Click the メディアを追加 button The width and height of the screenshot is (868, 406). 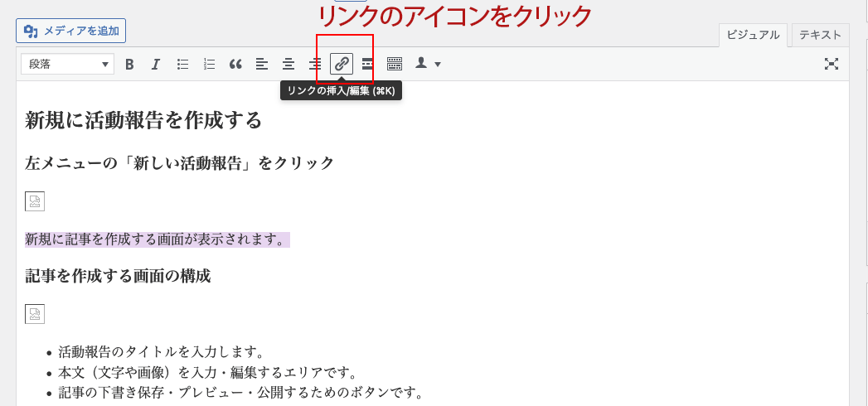tap(71, 31)
